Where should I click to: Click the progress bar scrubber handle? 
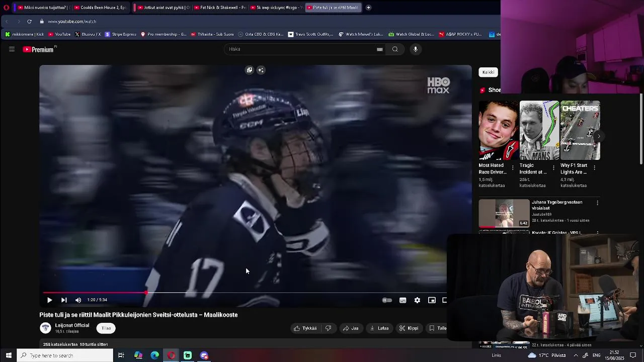point(146,293)
